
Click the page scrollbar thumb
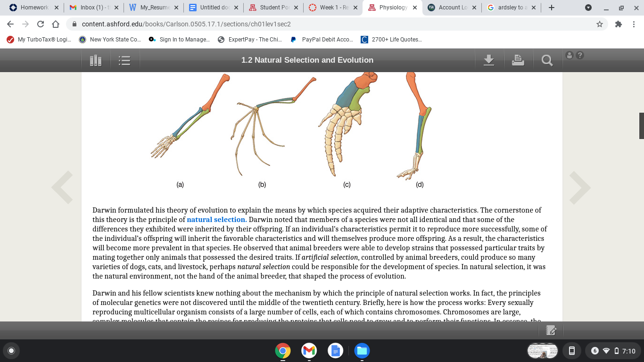pyautogui.click(x=642, y=126)
